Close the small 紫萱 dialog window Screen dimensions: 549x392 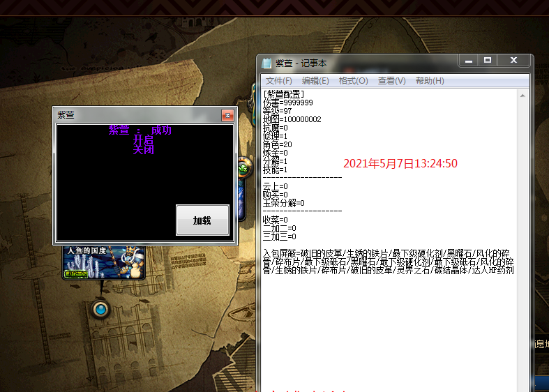pos(227,115)
